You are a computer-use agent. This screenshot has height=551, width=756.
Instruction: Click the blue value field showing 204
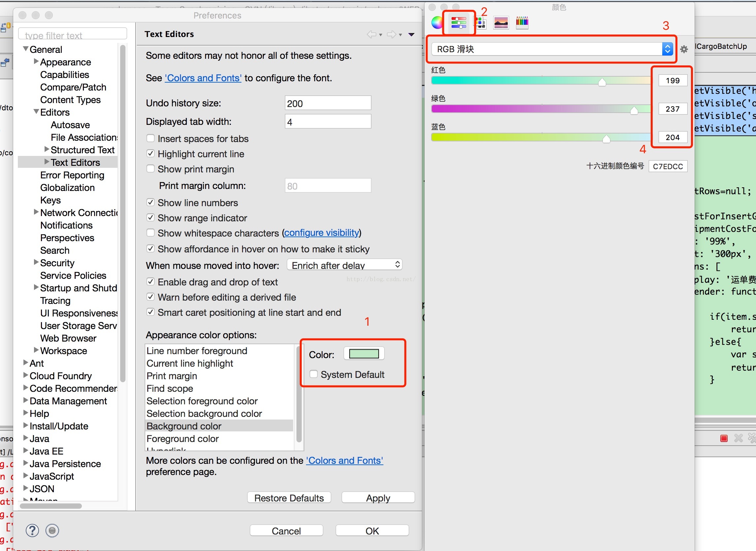point(673,137)
